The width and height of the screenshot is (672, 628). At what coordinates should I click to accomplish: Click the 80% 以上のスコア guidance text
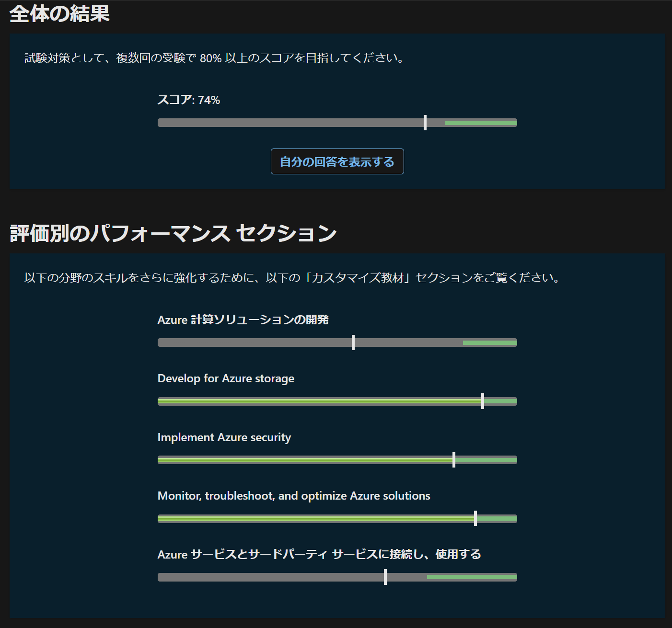click(216, 58)
